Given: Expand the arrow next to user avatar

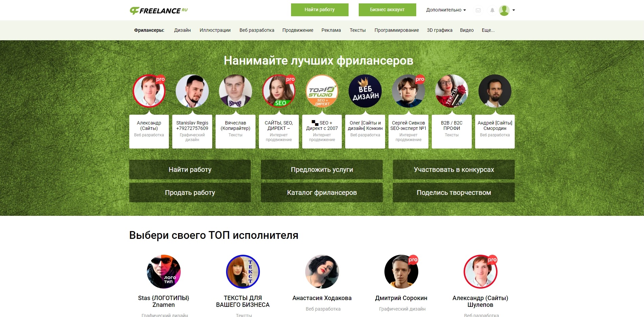Looking at the screenshot, I should (514, 10).
